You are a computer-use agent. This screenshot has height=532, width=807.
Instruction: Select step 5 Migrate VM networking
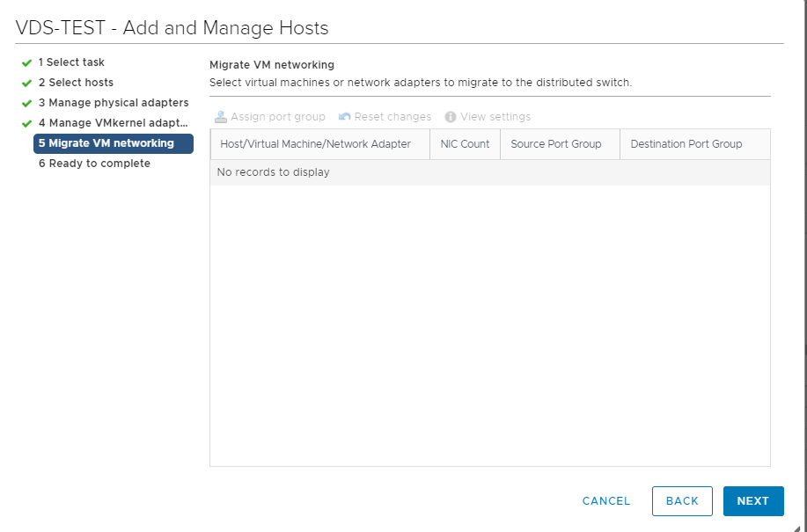pyautogui.click(x=114, y=143)
